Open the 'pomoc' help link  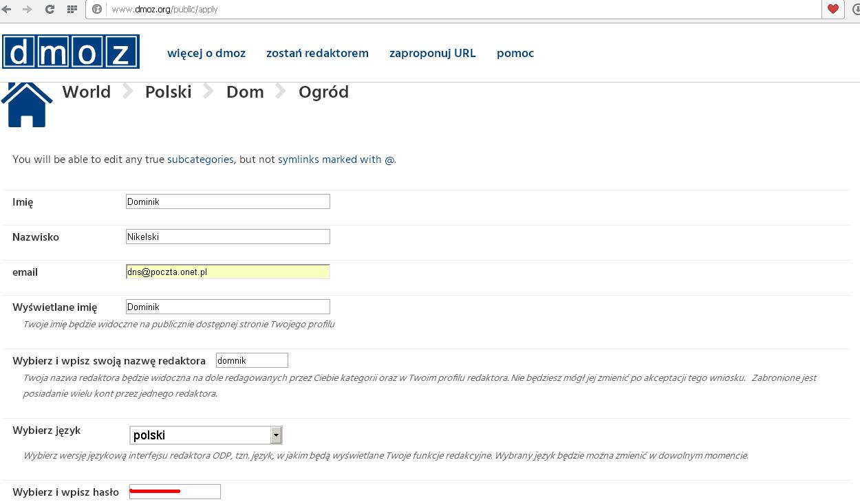(515, 53)
